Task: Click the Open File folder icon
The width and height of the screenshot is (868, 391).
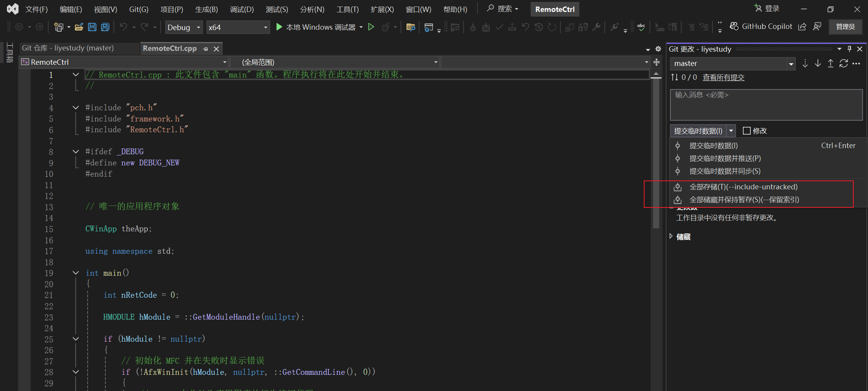Action: tap(79, 27)
